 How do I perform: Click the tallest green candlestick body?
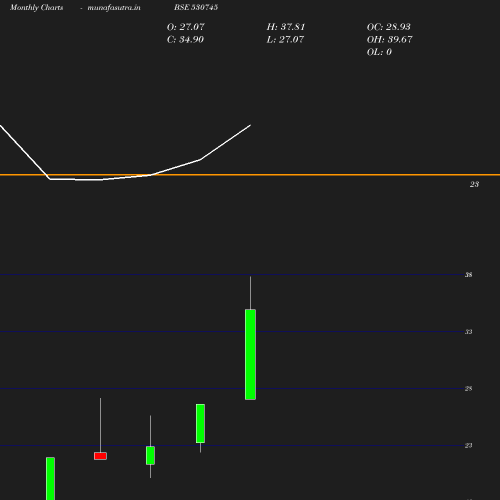coord(250,354)
